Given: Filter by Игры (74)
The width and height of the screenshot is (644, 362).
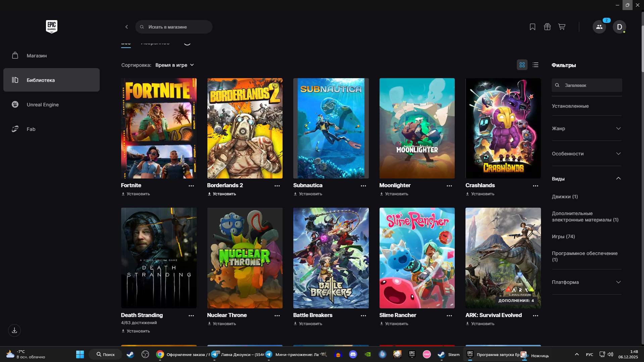Looking at the screenshot, I should point(563,237).
